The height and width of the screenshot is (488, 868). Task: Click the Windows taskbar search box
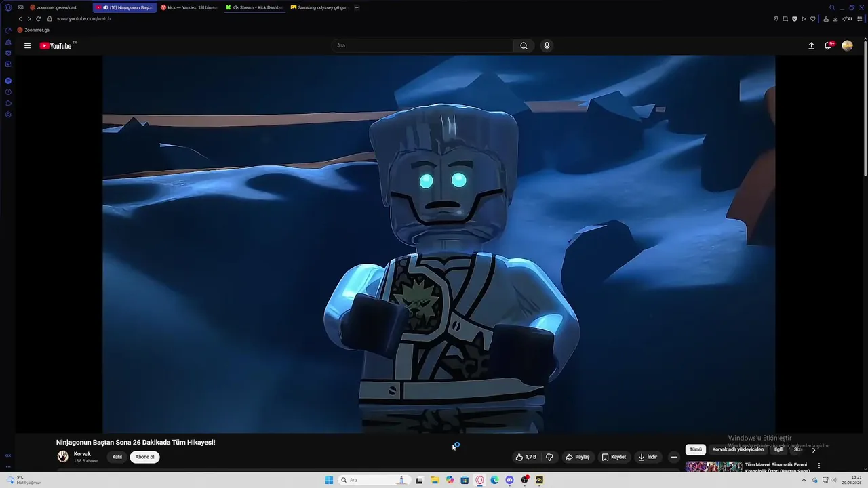click(373, 480)
